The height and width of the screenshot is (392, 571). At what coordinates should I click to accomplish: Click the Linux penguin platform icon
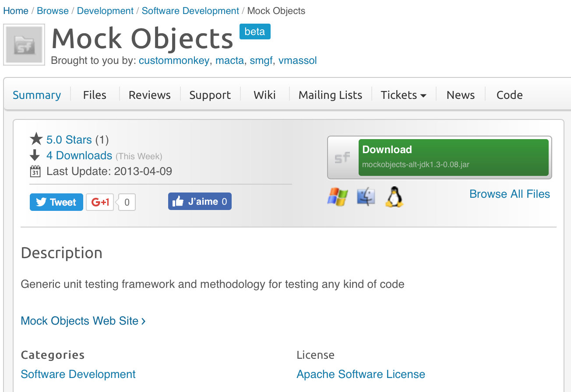(x=394, y=197)
